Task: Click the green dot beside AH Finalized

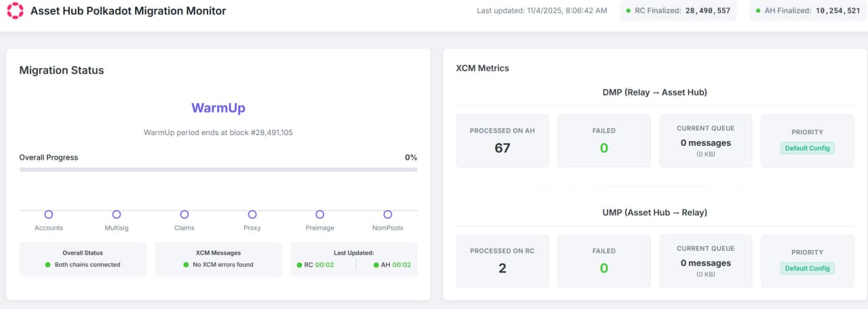Action: click(757, 11)
